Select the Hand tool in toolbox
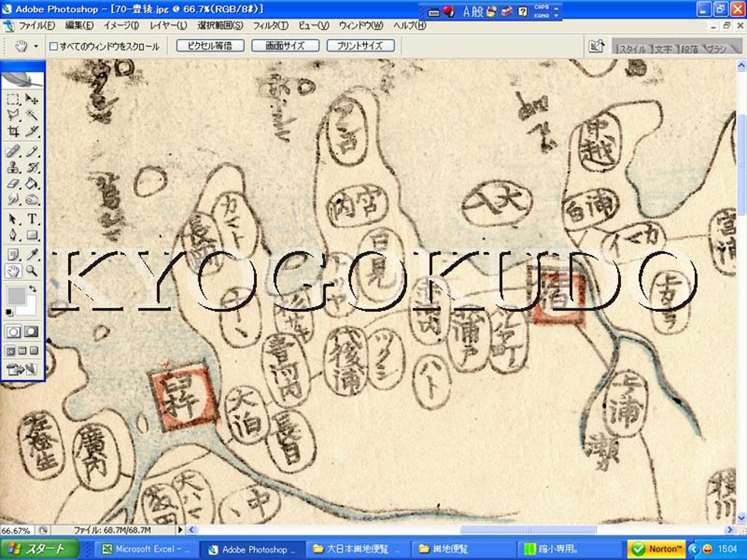 (13, 271)
